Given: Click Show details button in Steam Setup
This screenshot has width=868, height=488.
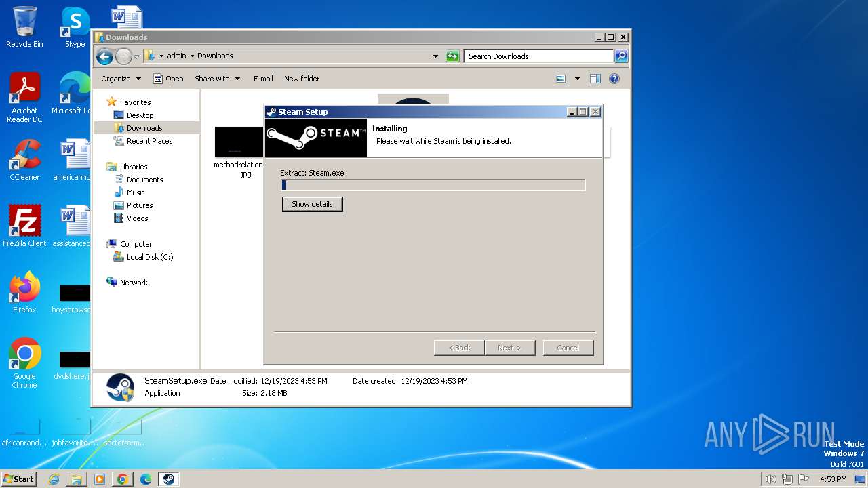Looking at the screenshot, I should (312, 204).
